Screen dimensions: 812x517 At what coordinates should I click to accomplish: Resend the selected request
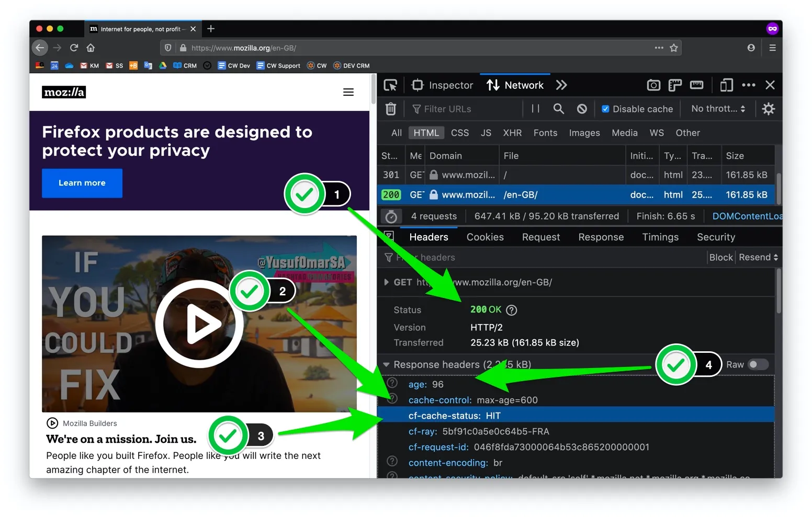point(754,257)
